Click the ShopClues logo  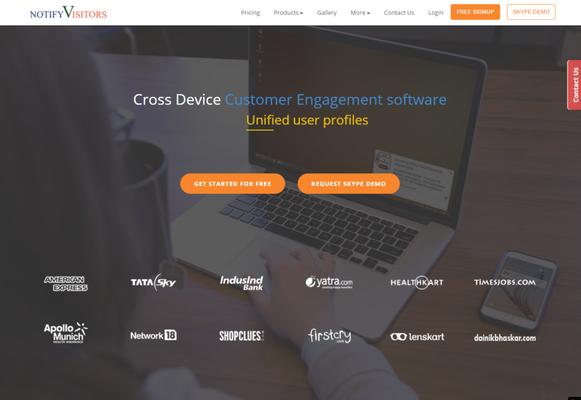241,336
